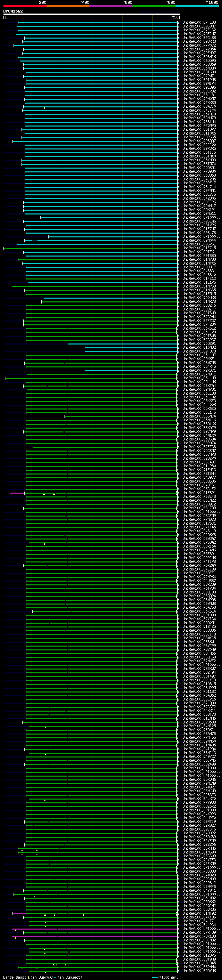Select hit label UniRef100_Q9SQQ7
Viewport: 222px width, 980px height.
click(199, 141)
